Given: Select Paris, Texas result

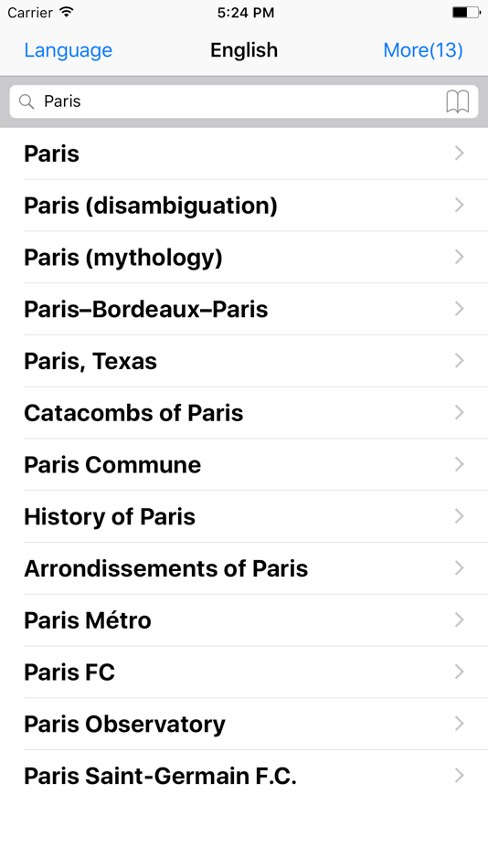Looking at the screenshot, I should coord(244,361).
